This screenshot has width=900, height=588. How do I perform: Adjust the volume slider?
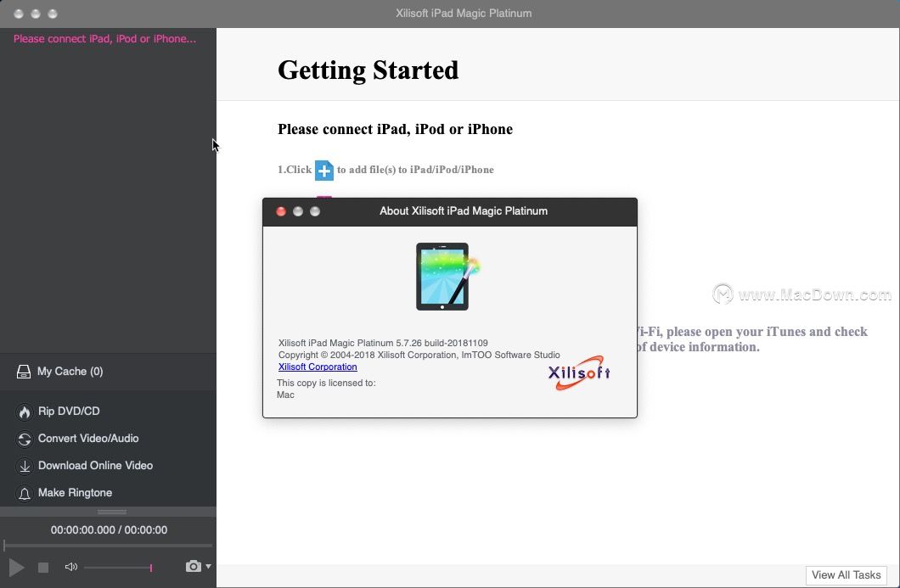pyautogui.click(x=118, y=568)
